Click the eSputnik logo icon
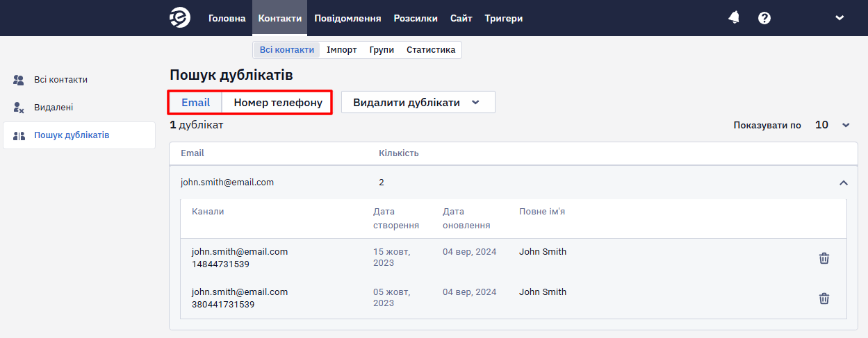The width and height of the screenshot is (868, 338). coord(180,18)
